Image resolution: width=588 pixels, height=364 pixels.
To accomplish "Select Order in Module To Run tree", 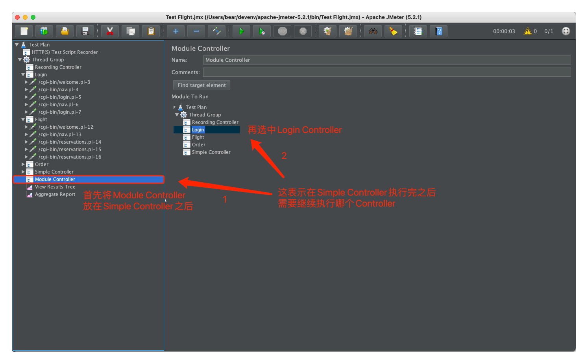I will (x=199, y=145).
